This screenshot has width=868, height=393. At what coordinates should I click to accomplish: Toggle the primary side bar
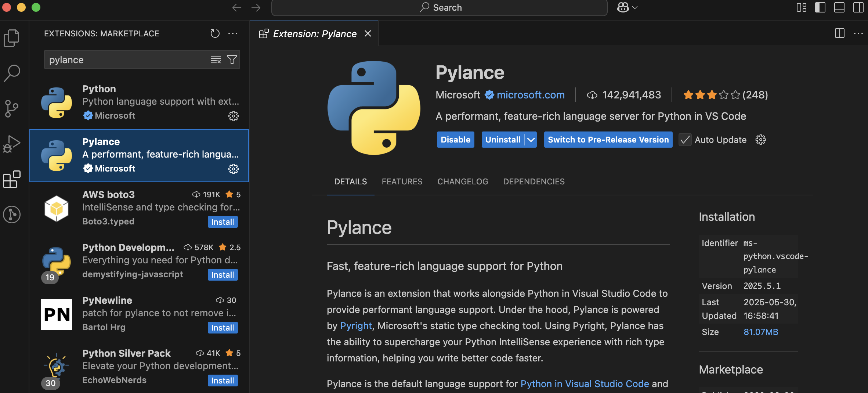(x=820, y=7)
